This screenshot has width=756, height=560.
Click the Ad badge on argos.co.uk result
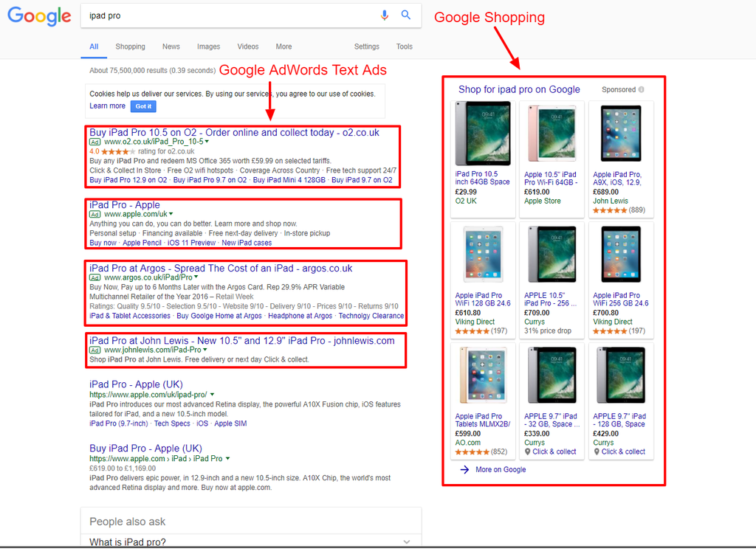(94, 277)
